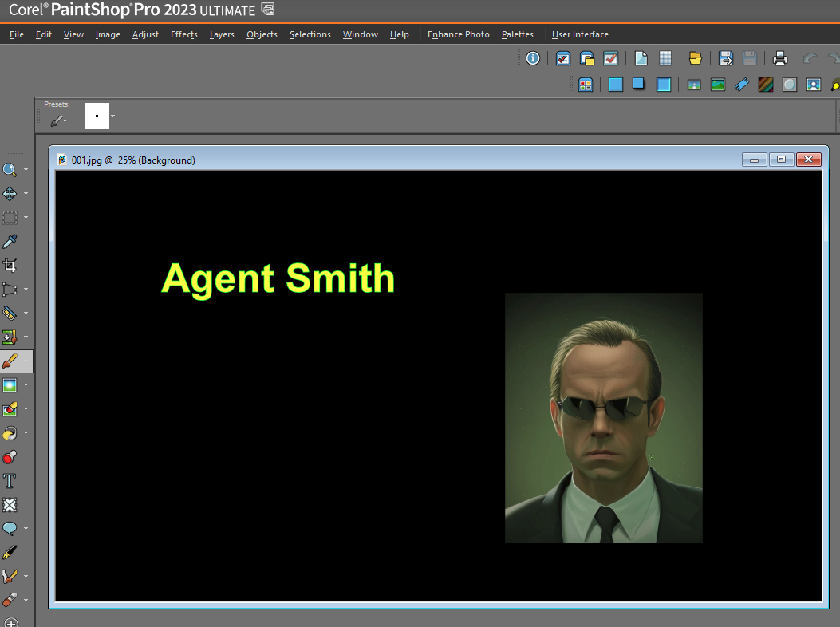
Task: Pick the Text tool
Action: [10, 480]
